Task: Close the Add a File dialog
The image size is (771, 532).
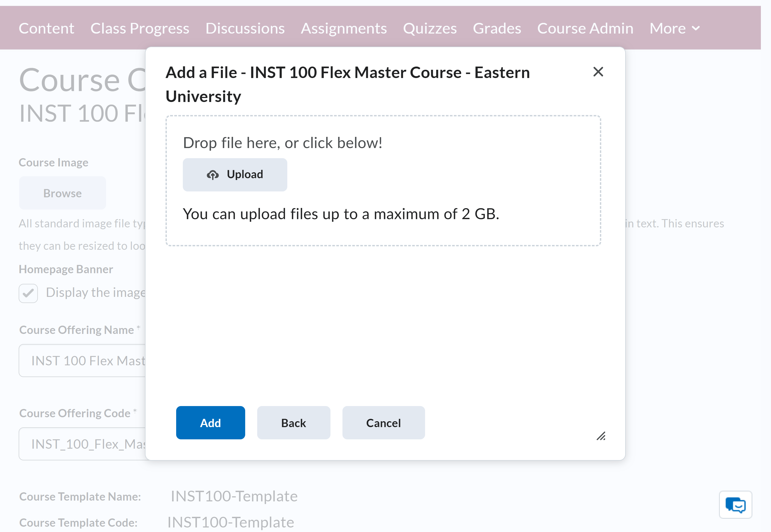Action: [598, 72]
